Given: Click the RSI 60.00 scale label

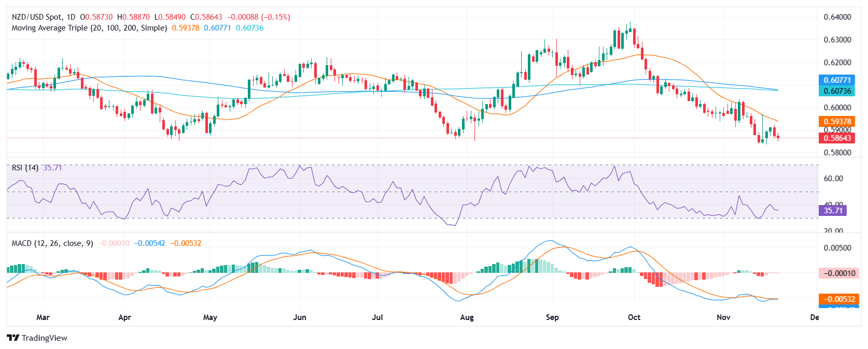Looking at the screenshot, I should [x=833, y=179].
